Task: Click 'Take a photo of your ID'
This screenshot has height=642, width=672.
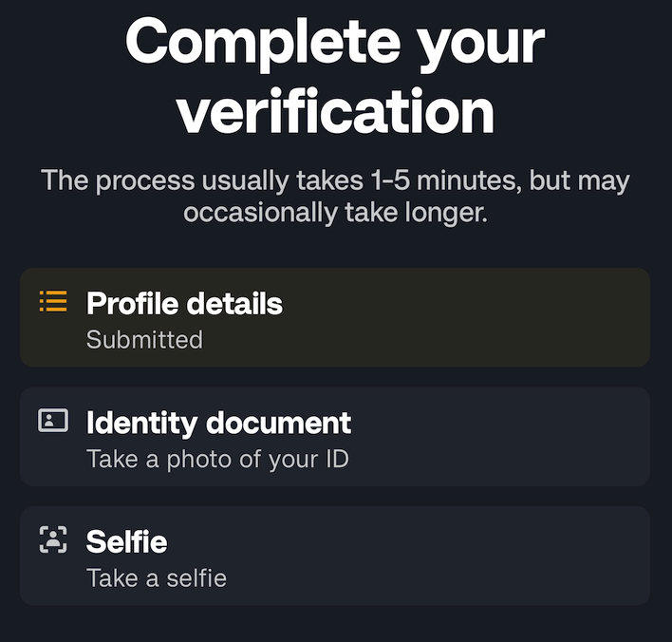Action: click(x=217, y=460)
